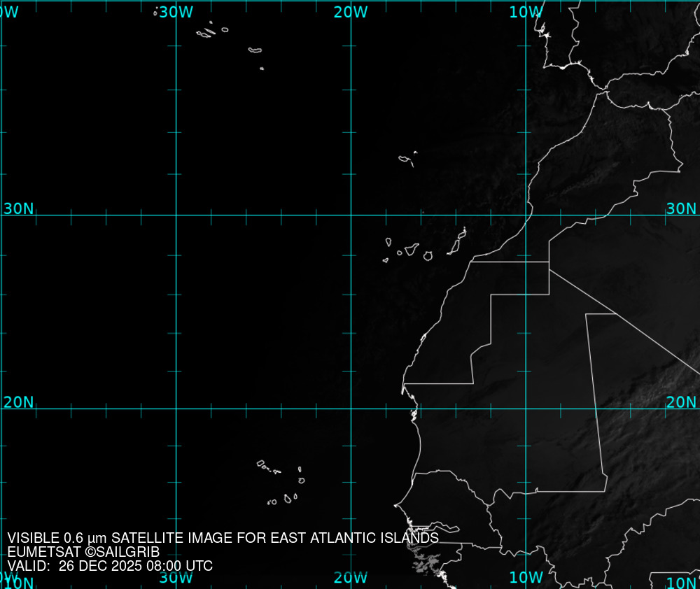Click the 20W and 30N grid intersection

click(351, 215)
